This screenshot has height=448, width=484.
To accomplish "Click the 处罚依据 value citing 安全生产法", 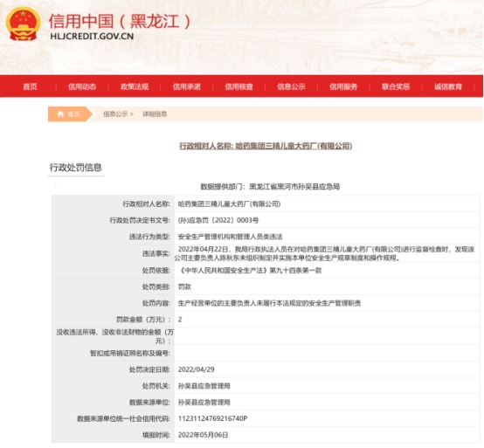I will (x=250, y=271).
